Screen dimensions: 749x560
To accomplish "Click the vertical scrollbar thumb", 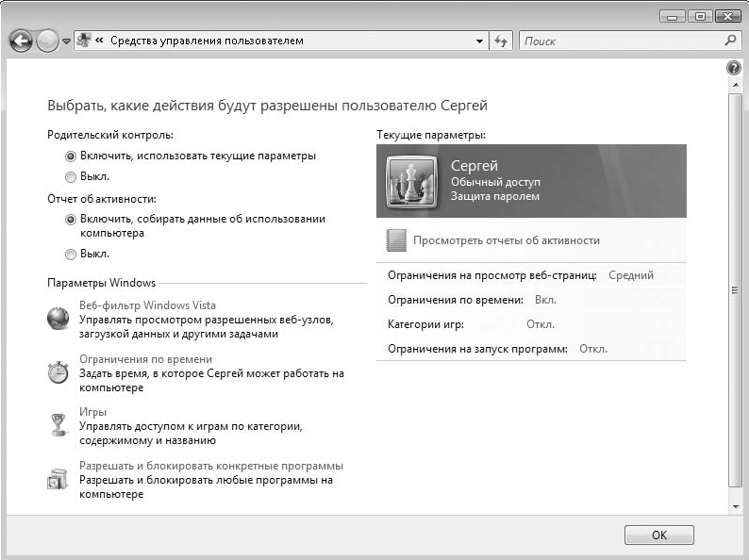I will (736, 290).
